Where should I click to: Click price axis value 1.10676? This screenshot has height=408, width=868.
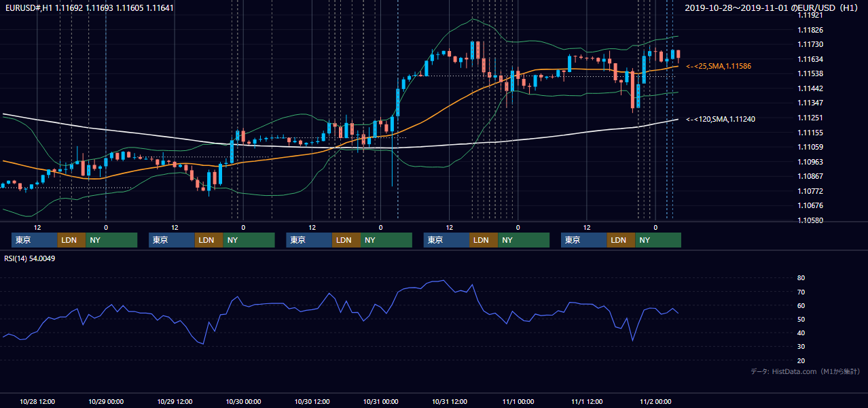tap(810, 206)
